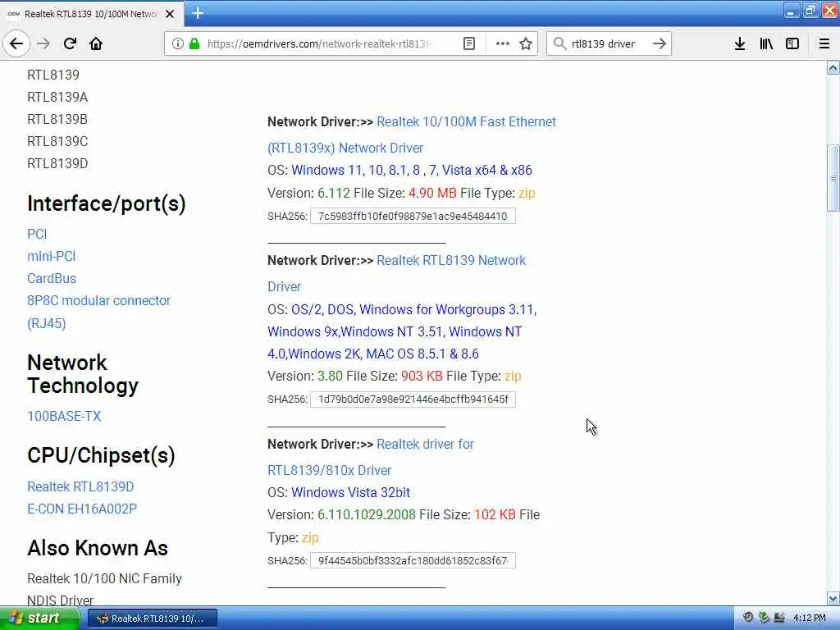Select SHA256 field starting with 9f44545b0
The width and height of the screenshot is (840, 630).
413,560
